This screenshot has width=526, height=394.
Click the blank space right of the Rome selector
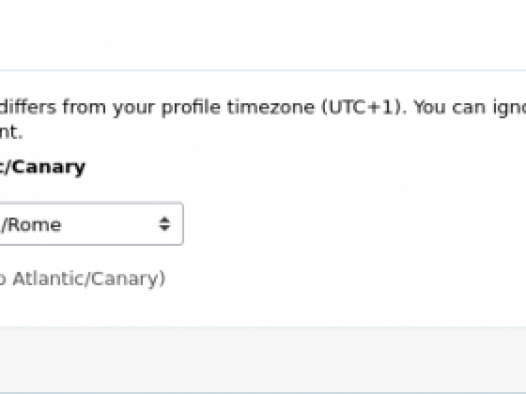point(352,224)
